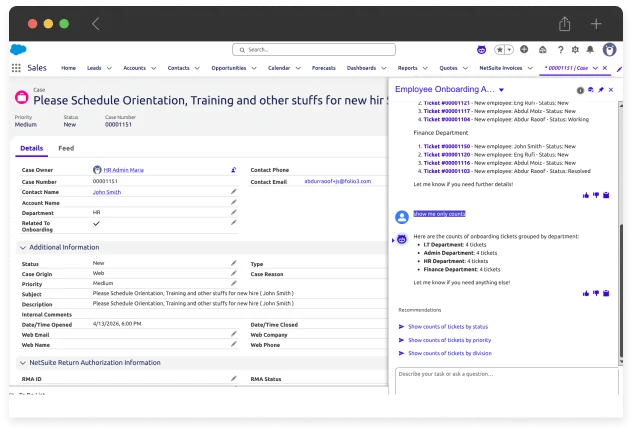Image resolution: width=634 pixels, height=432 pixels.
Task: Open the Forecasts nav item
Action: 324,68
